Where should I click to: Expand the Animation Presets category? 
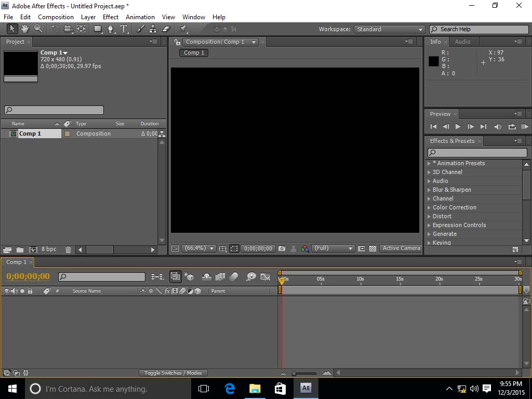click(x=429, y=163)
